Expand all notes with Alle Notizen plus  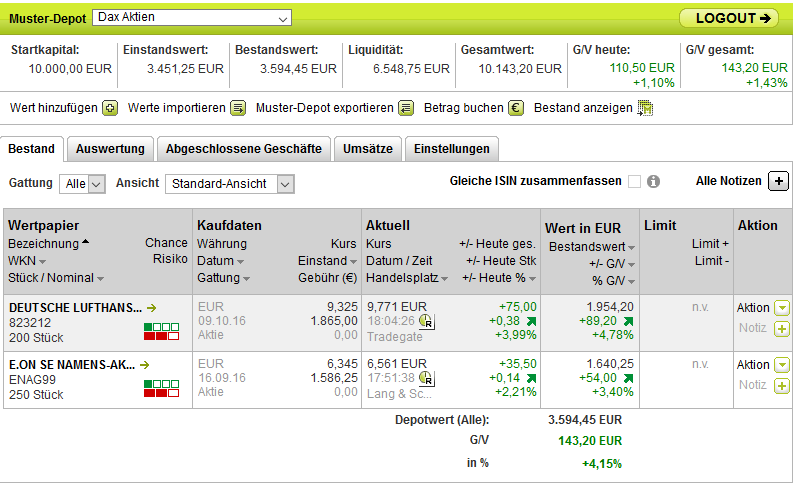pos(779,181)
